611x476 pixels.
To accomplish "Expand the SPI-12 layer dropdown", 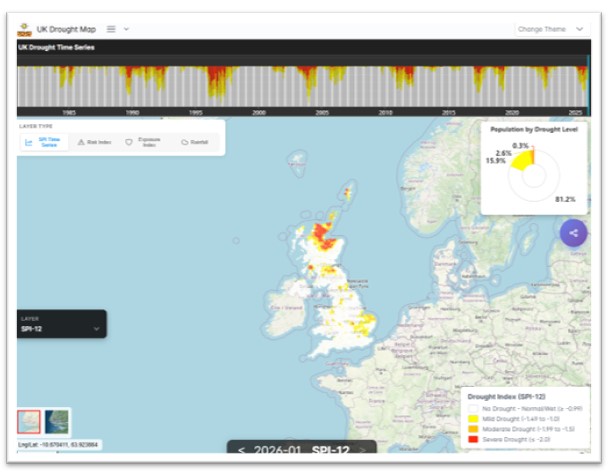I will click(x=96, y=328).
